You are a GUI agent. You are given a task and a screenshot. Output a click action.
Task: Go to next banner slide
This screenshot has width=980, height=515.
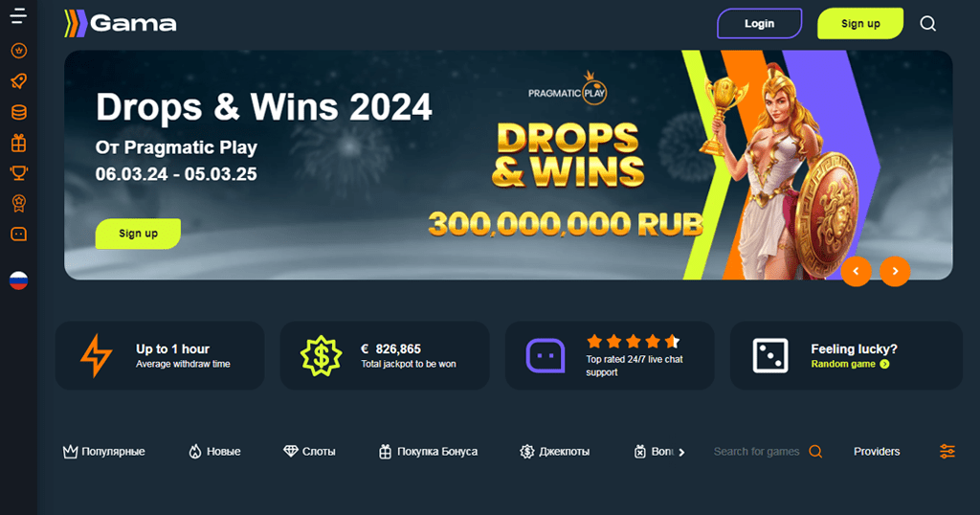click(895, 271)
